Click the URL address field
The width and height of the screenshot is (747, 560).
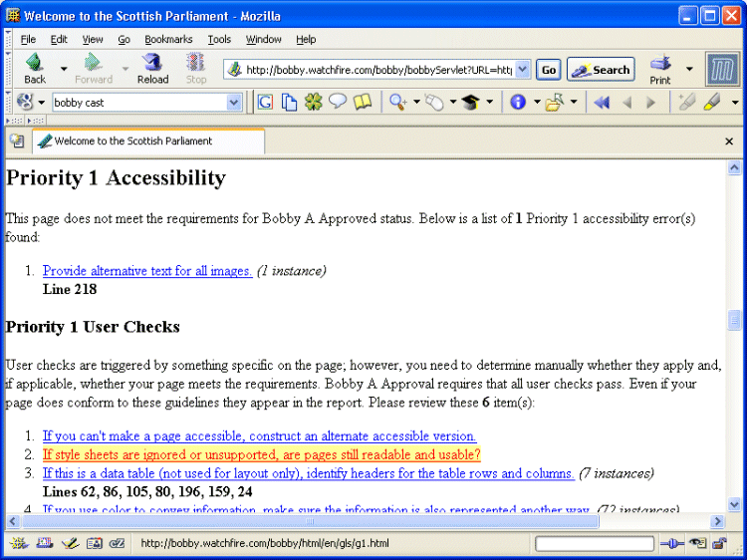tap(372, 70)
